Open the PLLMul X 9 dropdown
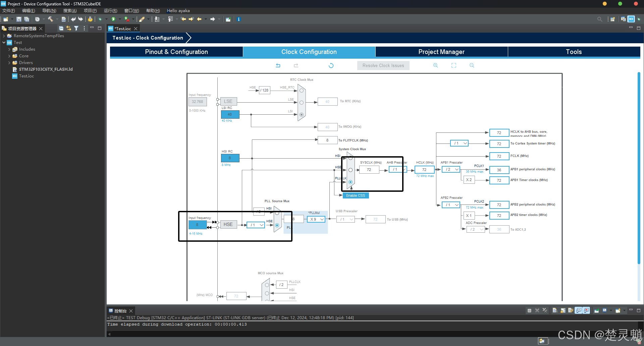The image size is (644, 346). tap(316, 219)
